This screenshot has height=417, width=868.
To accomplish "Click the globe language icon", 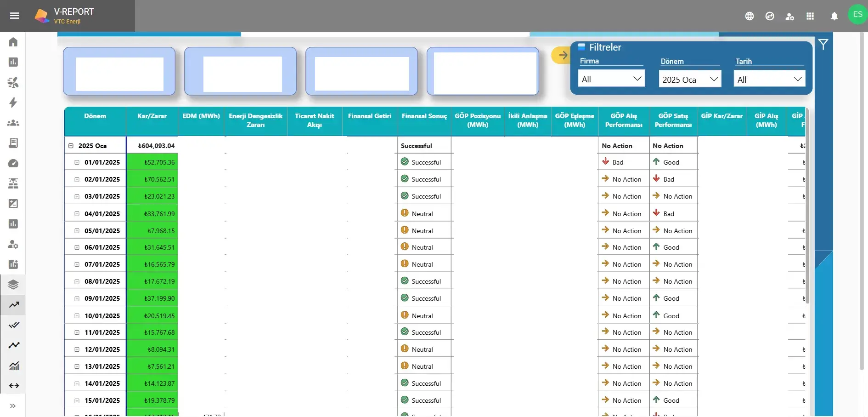I will tap(750, 17).
